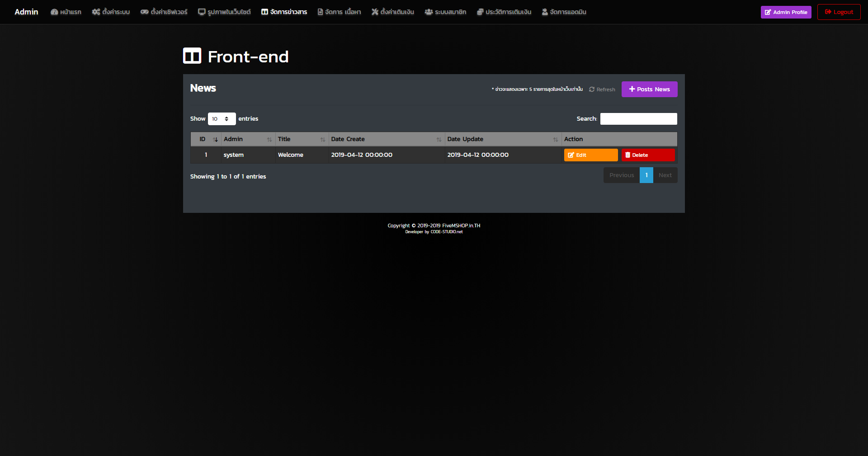Screen dimensions: 868x456
Task: Click the Refresh icon beside Posts News
Action: point(591,89)
